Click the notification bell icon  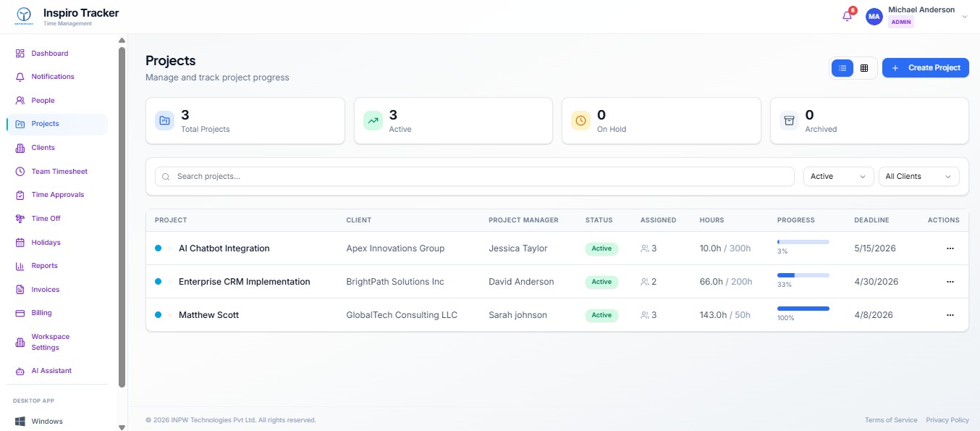pyautogui.click(x=847, y=17)
